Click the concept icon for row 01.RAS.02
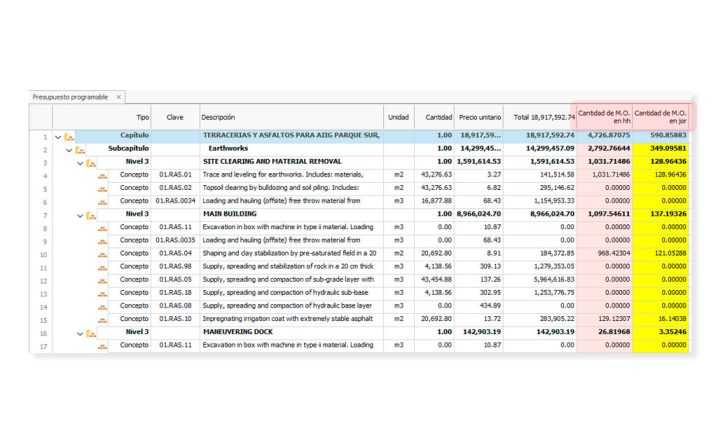The image size is (718, 426). coord(102,189)
